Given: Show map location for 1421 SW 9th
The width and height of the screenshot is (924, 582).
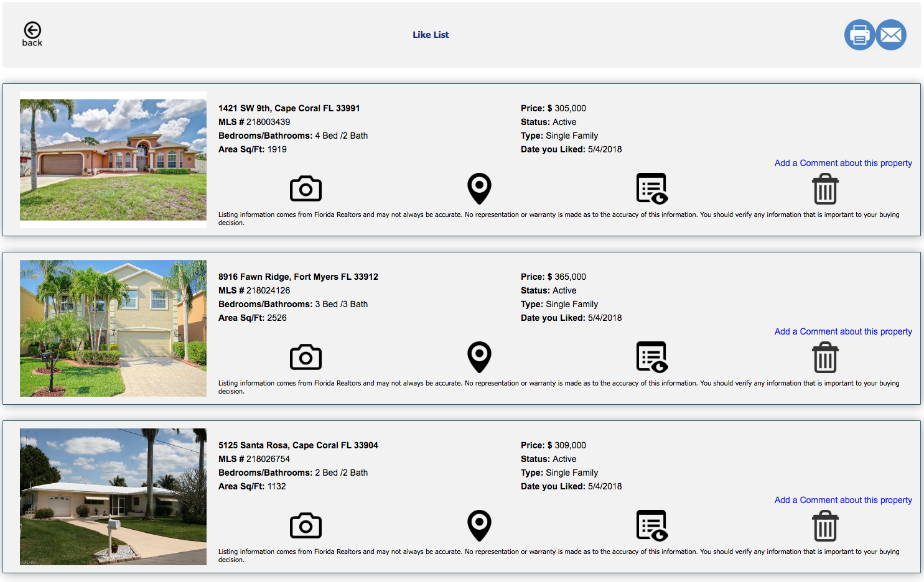Looking at the screenshot, I should [x=480, y=188].
